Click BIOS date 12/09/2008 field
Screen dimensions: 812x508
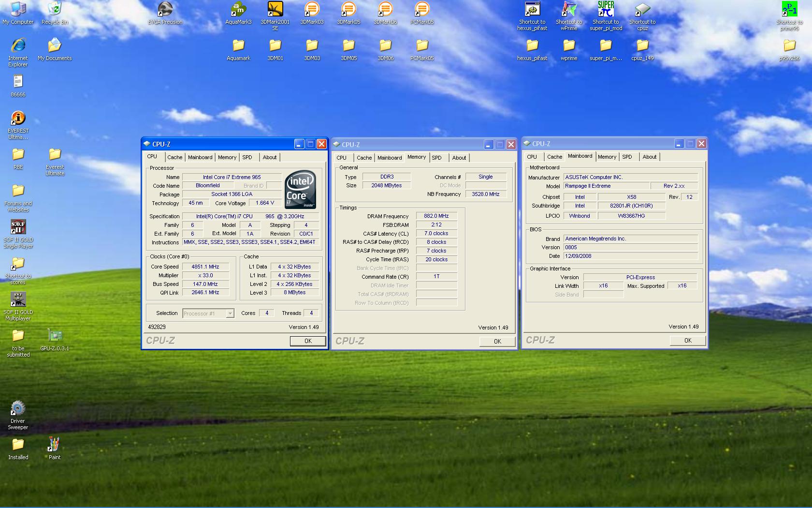631,256
